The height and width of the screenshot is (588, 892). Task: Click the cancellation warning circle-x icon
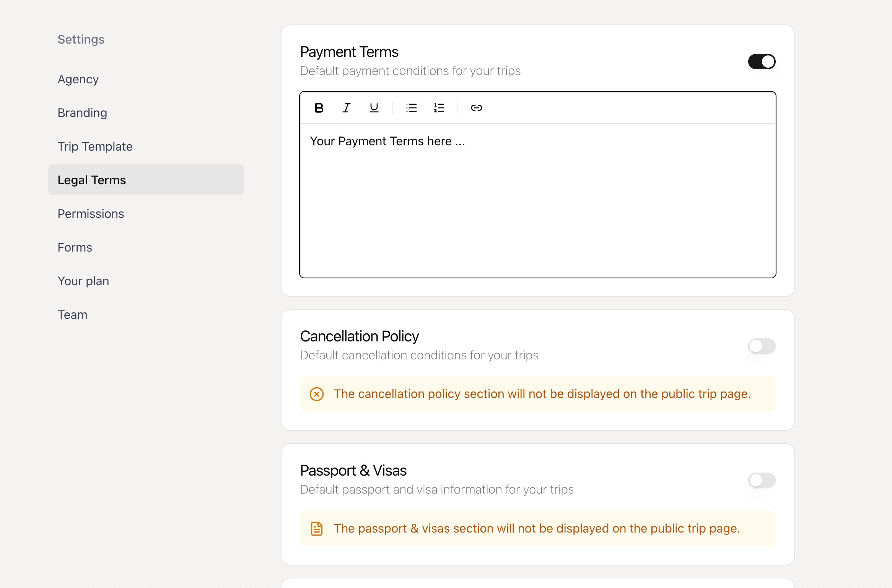point(317,394)
